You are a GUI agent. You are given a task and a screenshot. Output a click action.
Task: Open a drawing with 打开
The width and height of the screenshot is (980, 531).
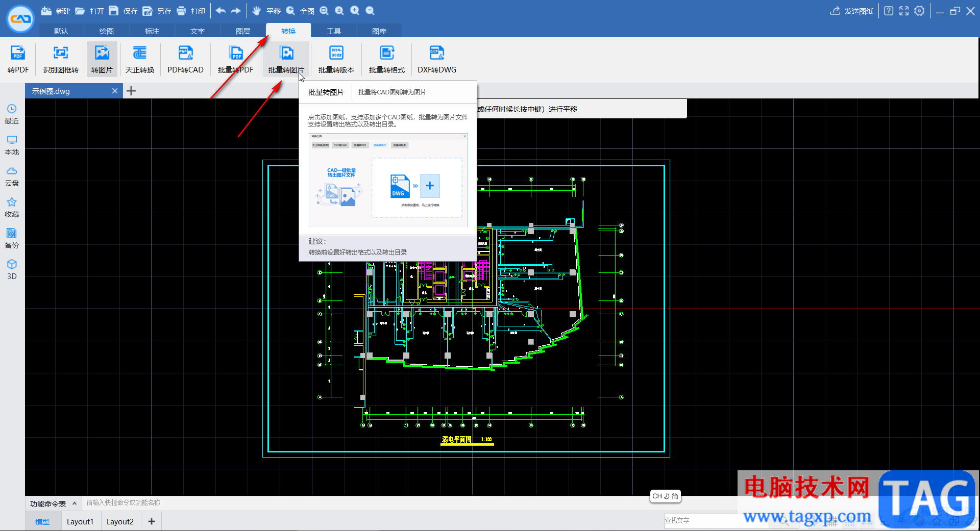point(89,11)
